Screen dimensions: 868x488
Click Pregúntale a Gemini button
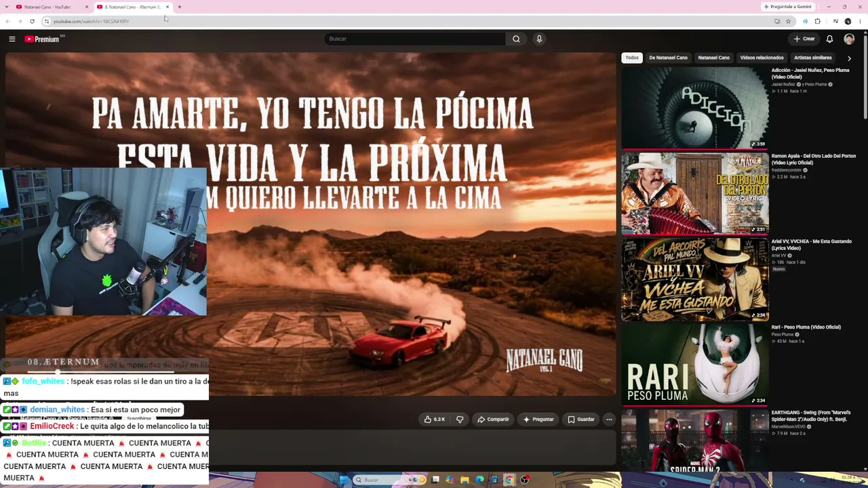tap(787, 7)
